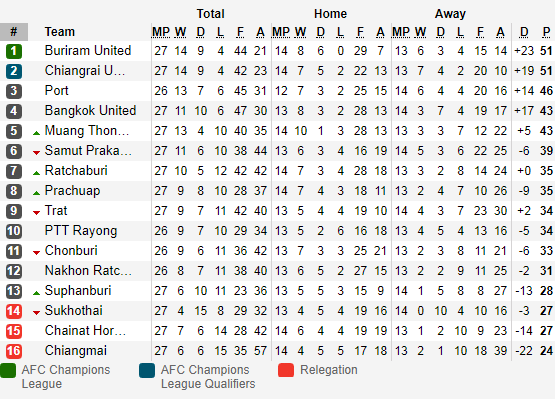This screenshot has width=555, height=399.
Task: Click the Total section MP header
Action: point(161,32)
